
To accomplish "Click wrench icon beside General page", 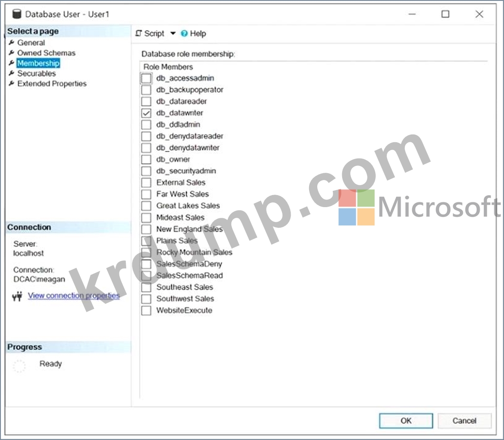I will (x=12, y=43).
